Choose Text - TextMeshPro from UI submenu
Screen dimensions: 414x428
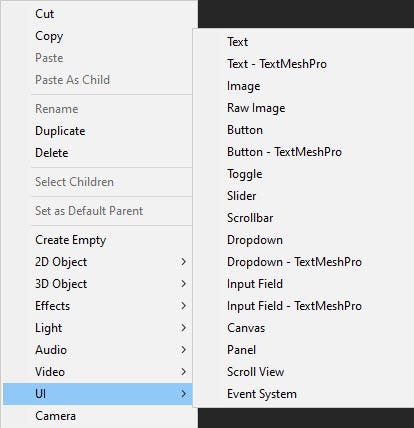coord(277,64)
